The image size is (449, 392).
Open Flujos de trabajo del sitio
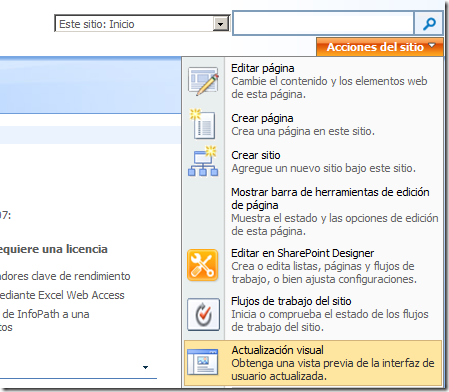point(313,314)
